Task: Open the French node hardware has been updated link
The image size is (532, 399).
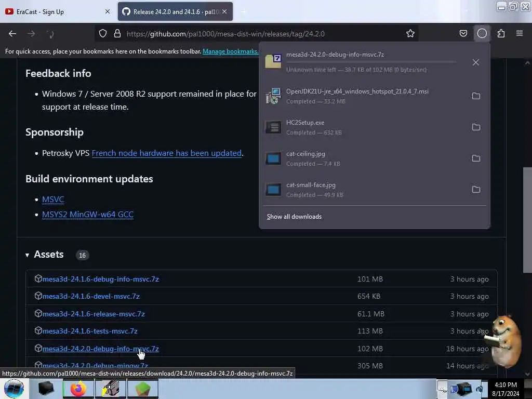Action: (167, 153)
